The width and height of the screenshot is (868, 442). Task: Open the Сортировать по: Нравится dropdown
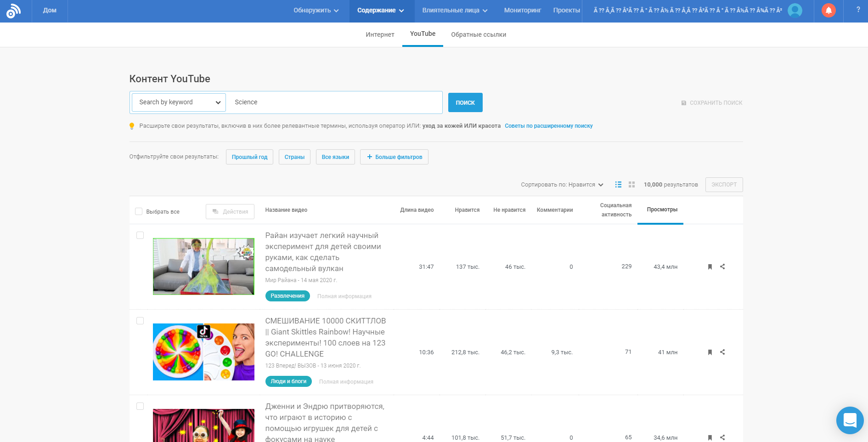(x=562, y=184)
